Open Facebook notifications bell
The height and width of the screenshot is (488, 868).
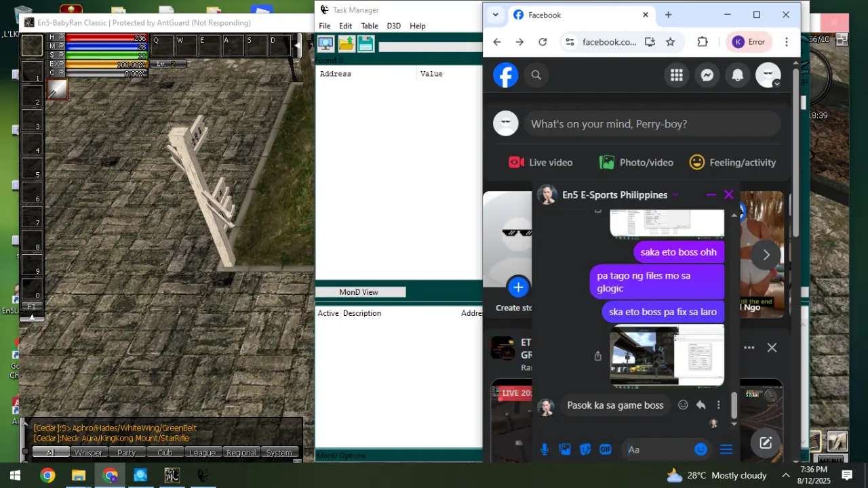click(x=738, y=75)
